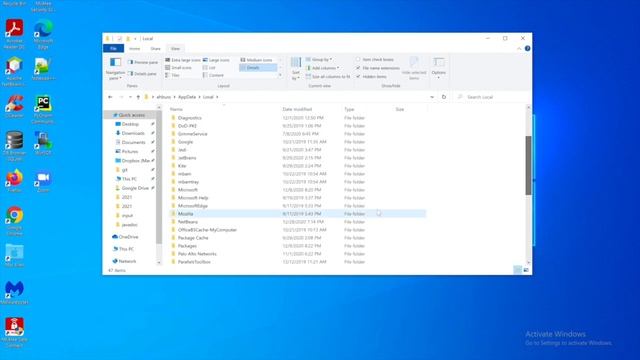
Task: Open McAfee Safe Connect desktop icon
Action: click(x=14, y=332)
